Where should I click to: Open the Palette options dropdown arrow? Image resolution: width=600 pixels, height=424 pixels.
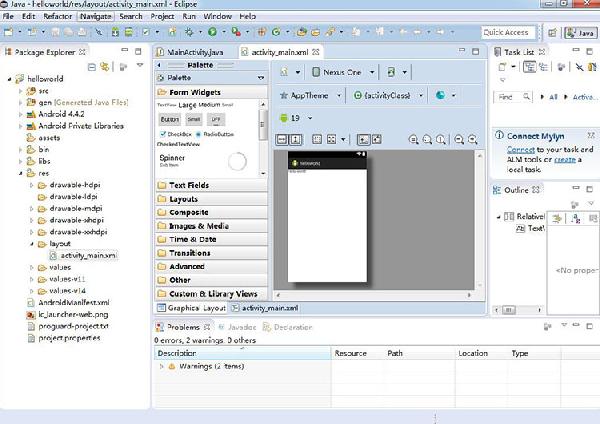pyautogui.click(x=261, y=78)
